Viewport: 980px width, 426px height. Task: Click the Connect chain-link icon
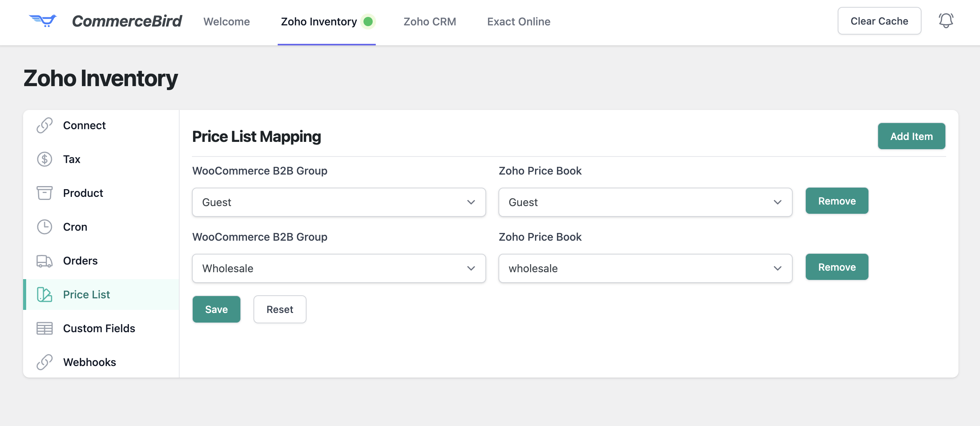(45, 125)
